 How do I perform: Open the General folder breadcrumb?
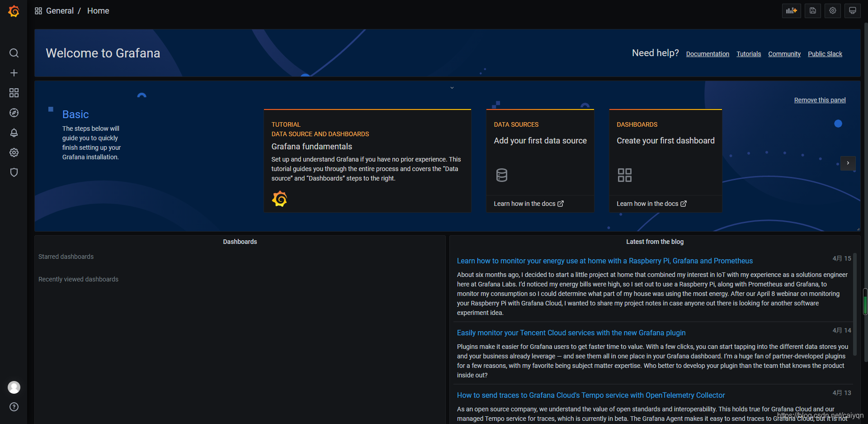tap(60, 11)
